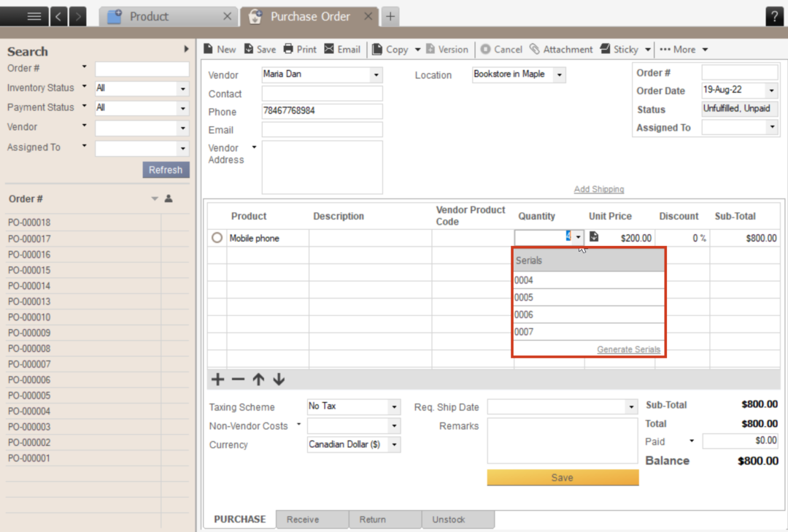Print the purchase order

point(300,49)
